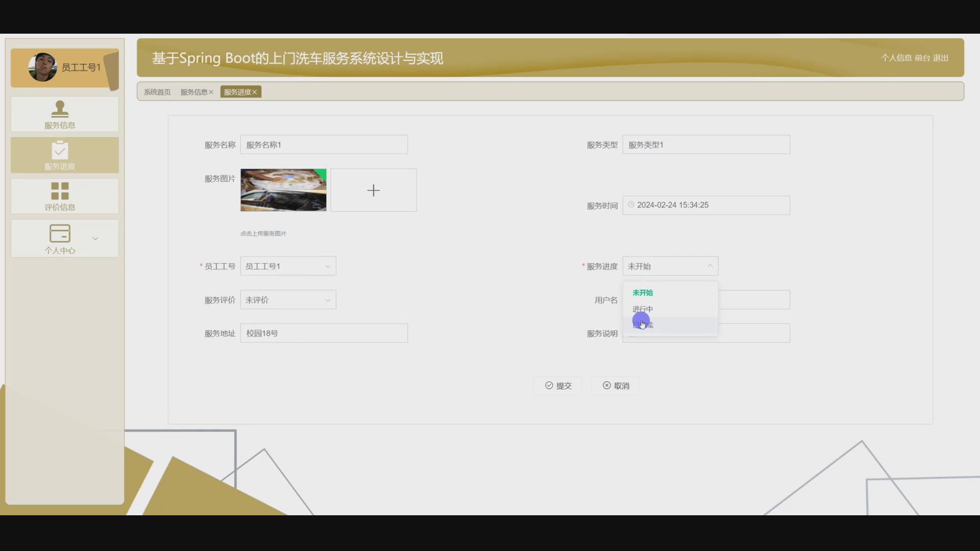Click the 服务名称 input field
The width and height of the screenshot is (980, 551).
324,144
